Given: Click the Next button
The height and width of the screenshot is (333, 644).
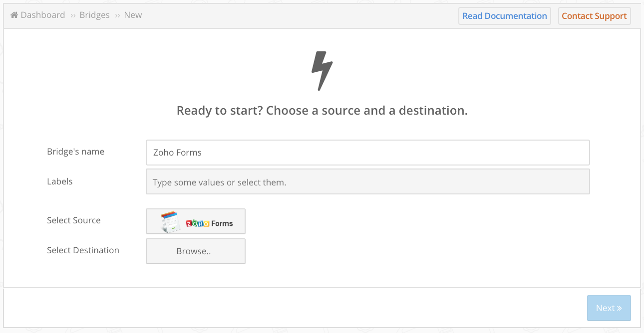Looking at the screenshot, I should [x=609, y=308].
